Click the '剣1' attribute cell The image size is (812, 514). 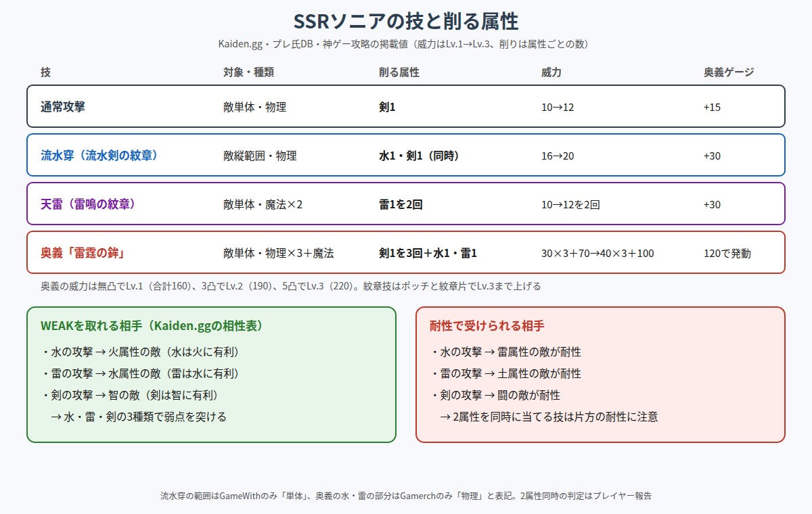coord(387,106)
